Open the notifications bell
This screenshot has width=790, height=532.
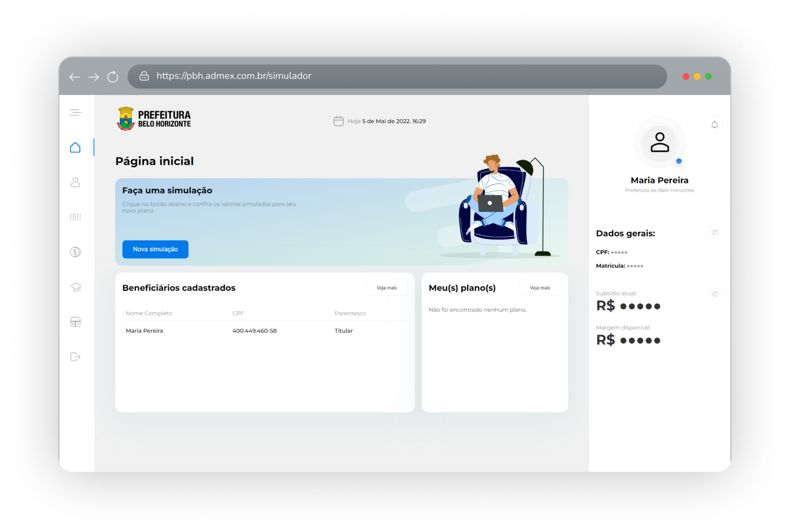(714, 125)
